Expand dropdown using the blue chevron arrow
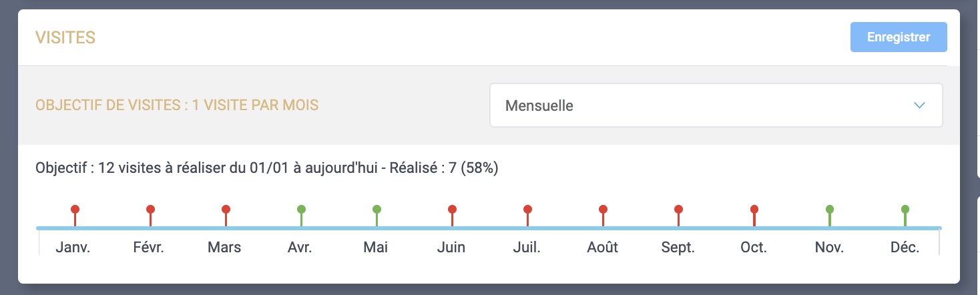Image resolution: width=980 pixels, height=295 pixels. point(919,105)
